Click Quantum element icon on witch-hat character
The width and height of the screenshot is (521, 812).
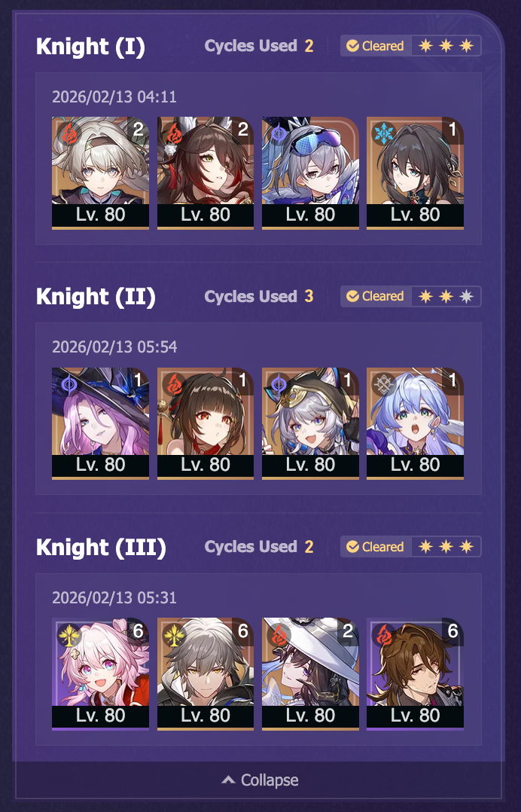69,384
